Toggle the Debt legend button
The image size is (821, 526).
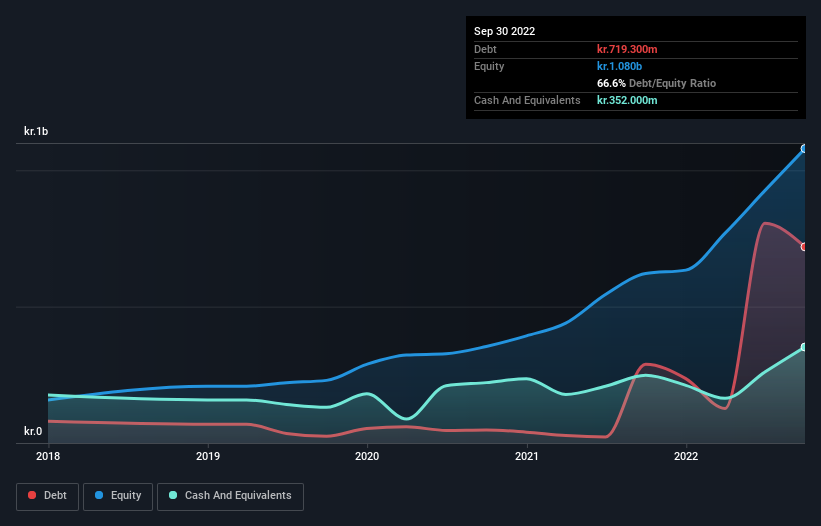coord(48,496)
